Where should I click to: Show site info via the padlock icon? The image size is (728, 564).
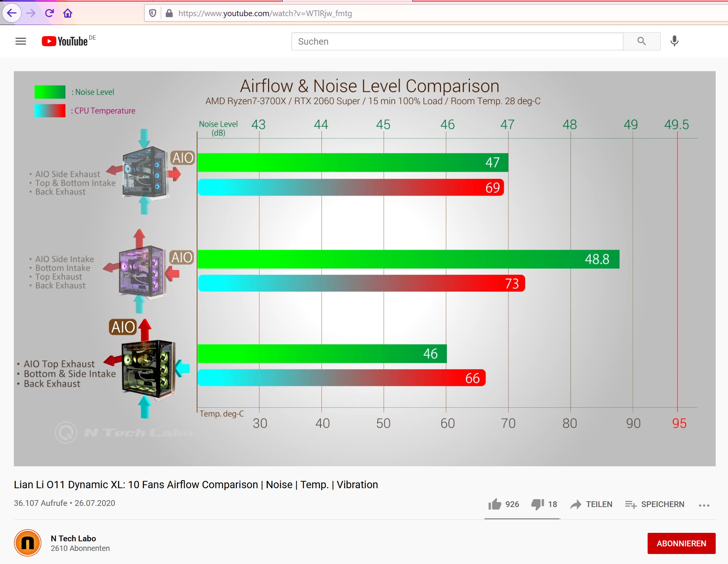(169, 13)
